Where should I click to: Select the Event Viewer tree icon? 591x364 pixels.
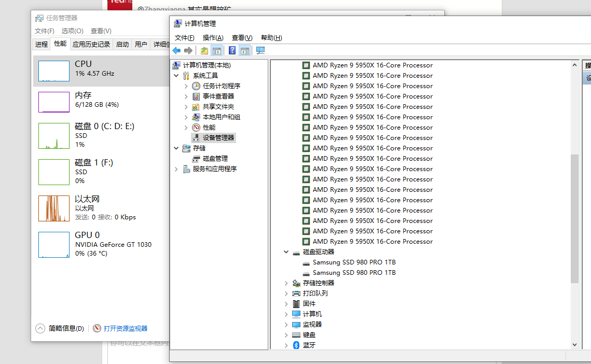(196, 96)
